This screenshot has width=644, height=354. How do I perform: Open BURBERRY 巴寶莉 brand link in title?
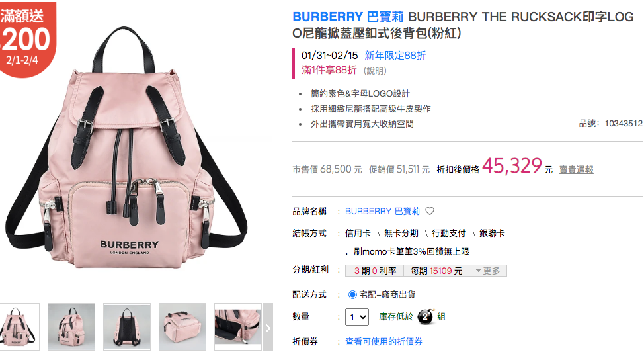tap(348, 17)
